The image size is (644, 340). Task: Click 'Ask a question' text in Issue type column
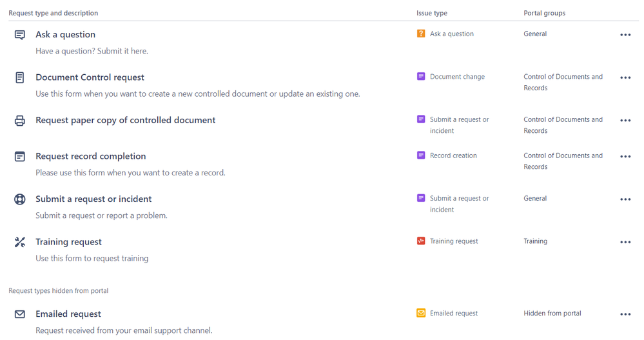pos(452,34)
